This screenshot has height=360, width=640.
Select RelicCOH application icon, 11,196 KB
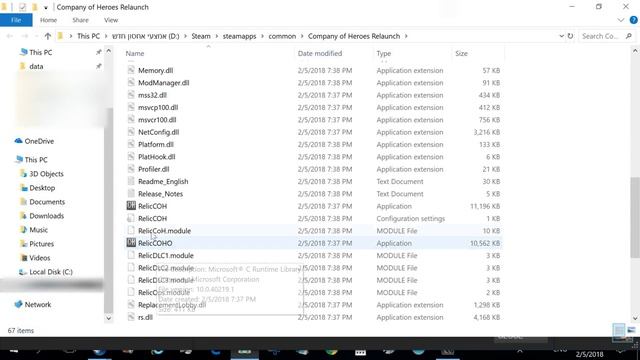[x=131, y=206]
